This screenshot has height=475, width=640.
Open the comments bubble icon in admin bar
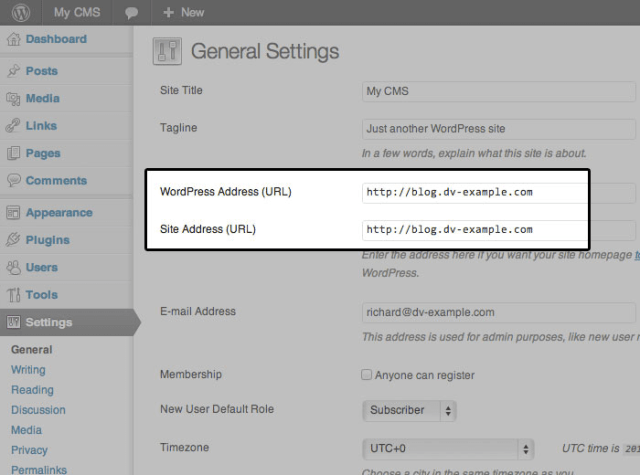(131, 13)
